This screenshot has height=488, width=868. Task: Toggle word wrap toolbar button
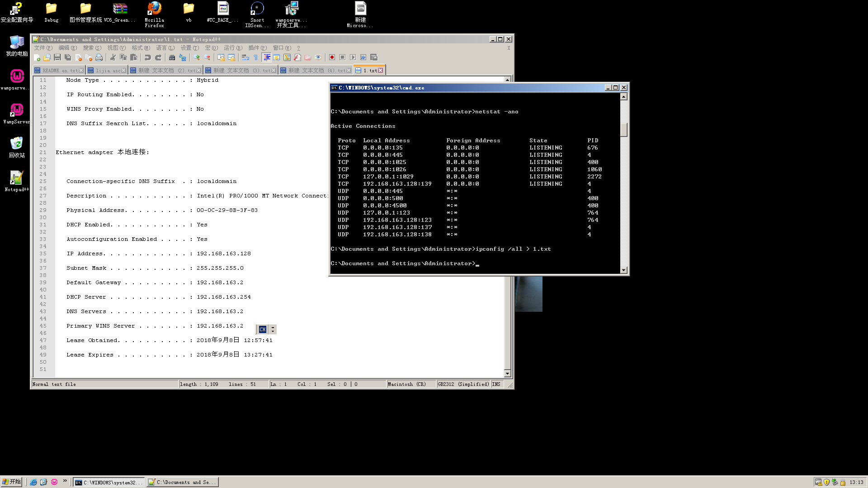point(245,57)
